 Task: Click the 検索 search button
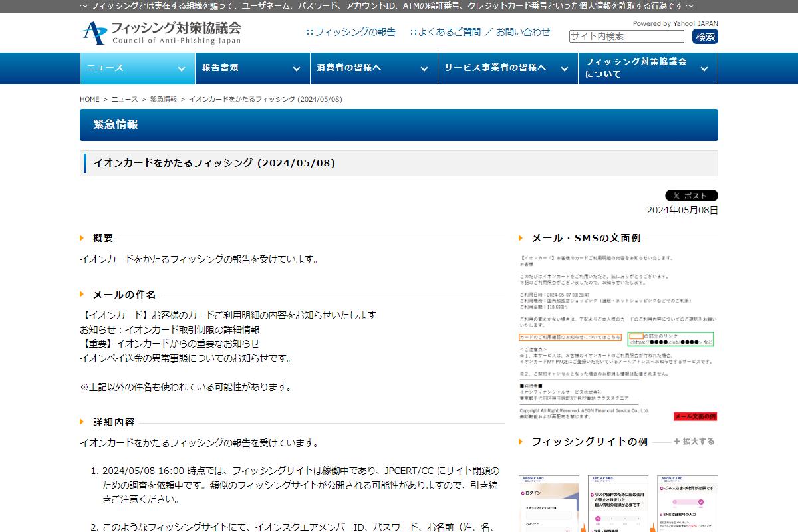tap(705, 37)
